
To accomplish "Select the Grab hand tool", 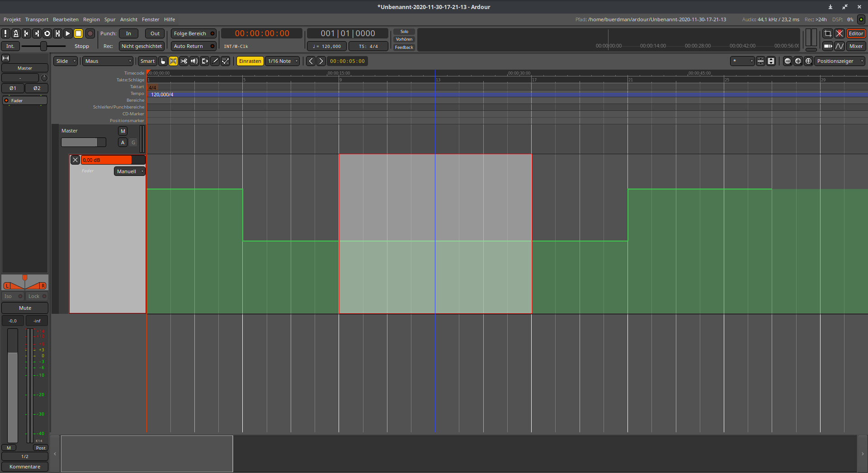I will [163, 61].
